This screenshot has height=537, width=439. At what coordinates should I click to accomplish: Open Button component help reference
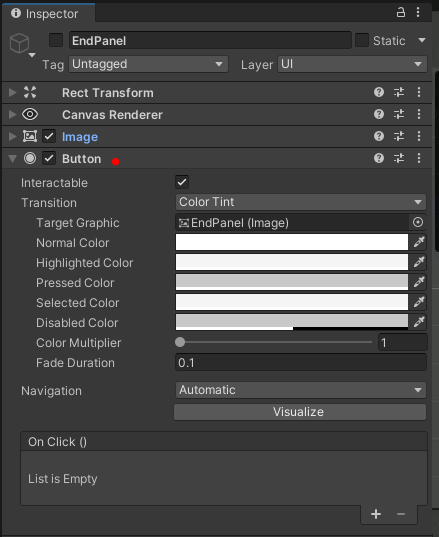(379, 158)
